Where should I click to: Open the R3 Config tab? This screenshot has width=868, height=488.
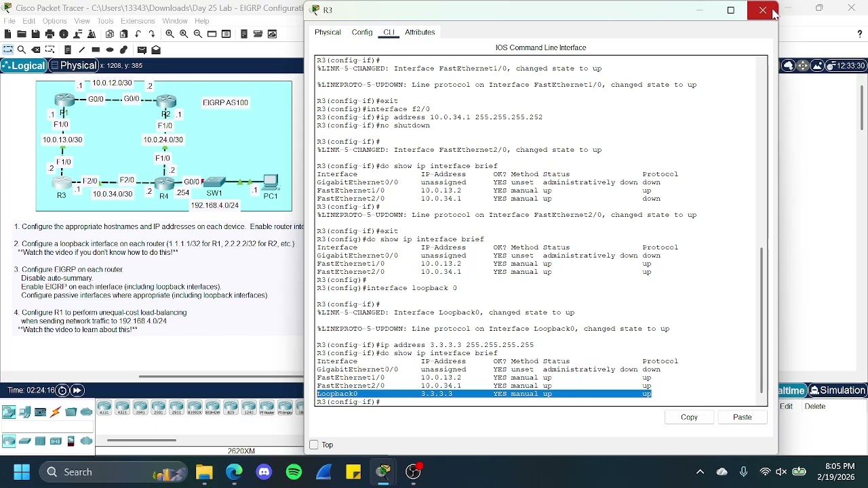(362, 32)
